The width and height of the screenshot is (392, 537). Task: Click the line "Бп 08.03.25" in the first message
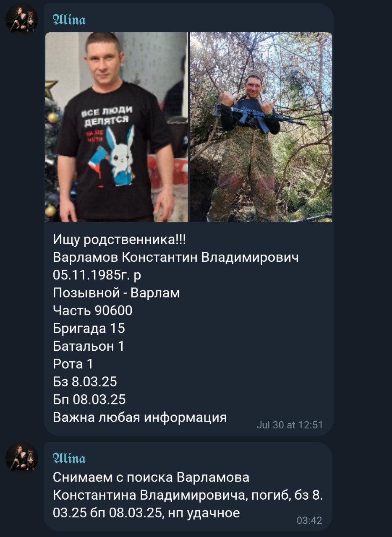pos(89,399)
